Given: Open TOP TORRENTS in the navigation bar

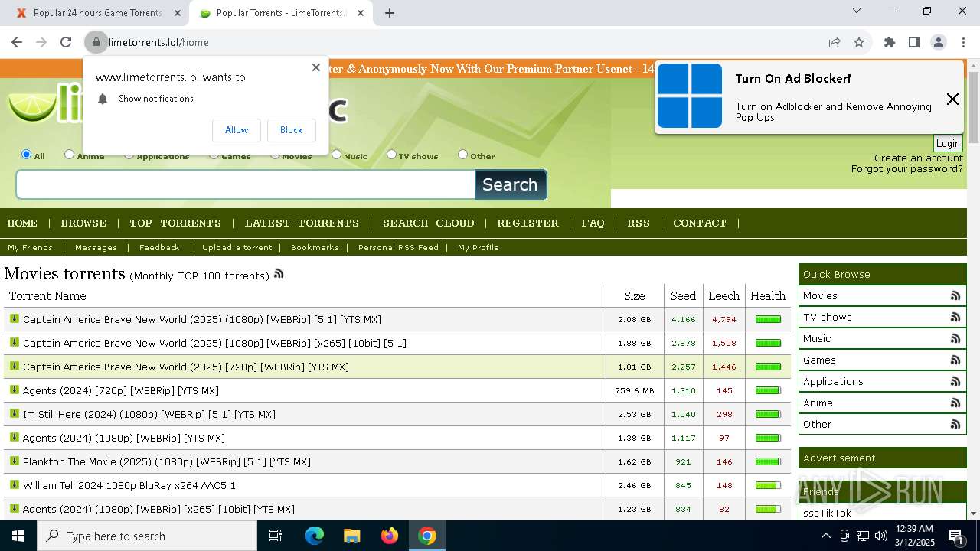Looking at the screenshot, I should pyautogui.click(x=175, y=223).
